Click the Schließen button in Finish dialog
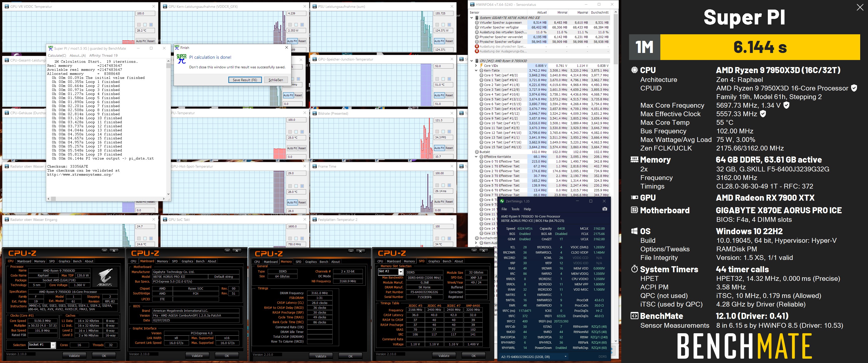 [276, 80]
